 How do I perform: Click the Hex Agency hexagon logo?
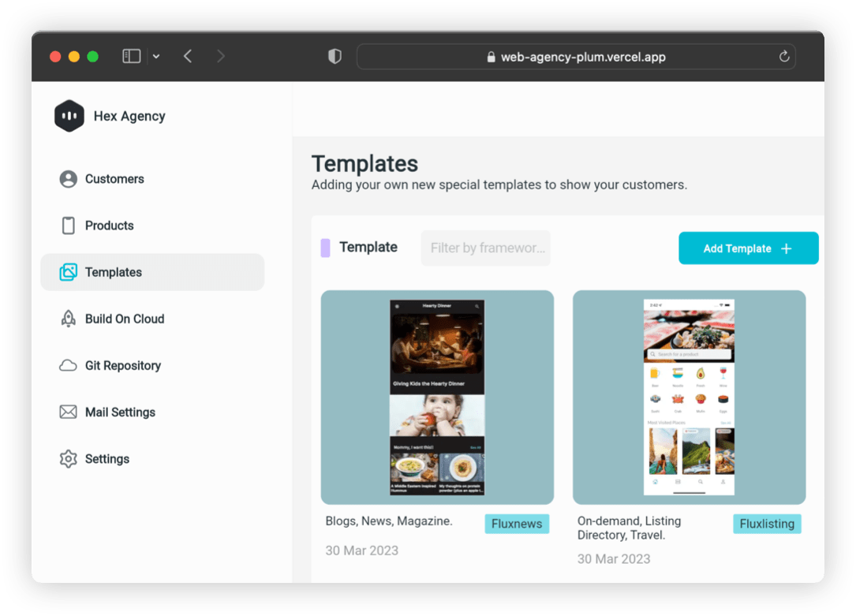point(69,115)
